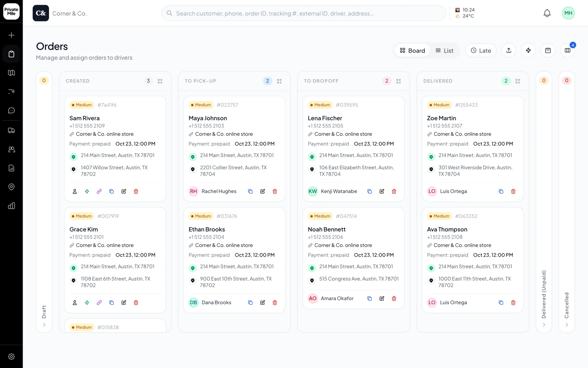This screenshot has width=588, height=368.
Task: Delete the Noah Bennett order
Action: (394, 298)
